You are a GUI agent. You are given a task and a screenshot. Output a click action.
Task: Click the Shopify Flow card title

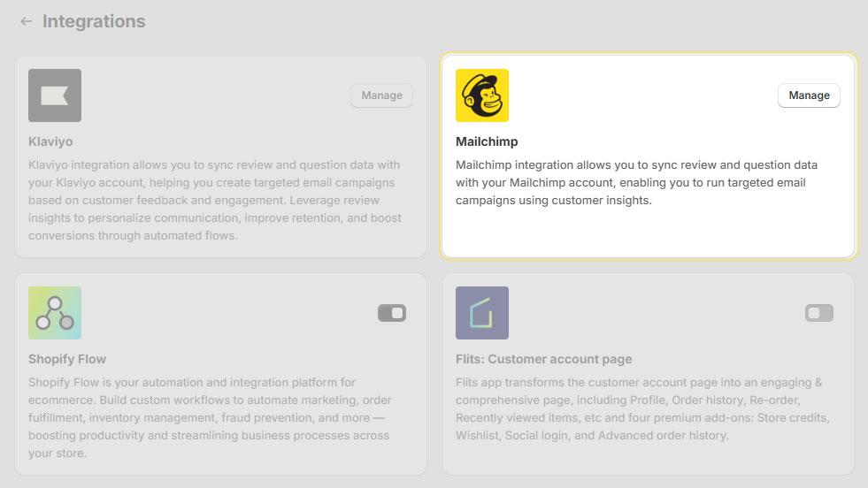[x=67, y=359]
